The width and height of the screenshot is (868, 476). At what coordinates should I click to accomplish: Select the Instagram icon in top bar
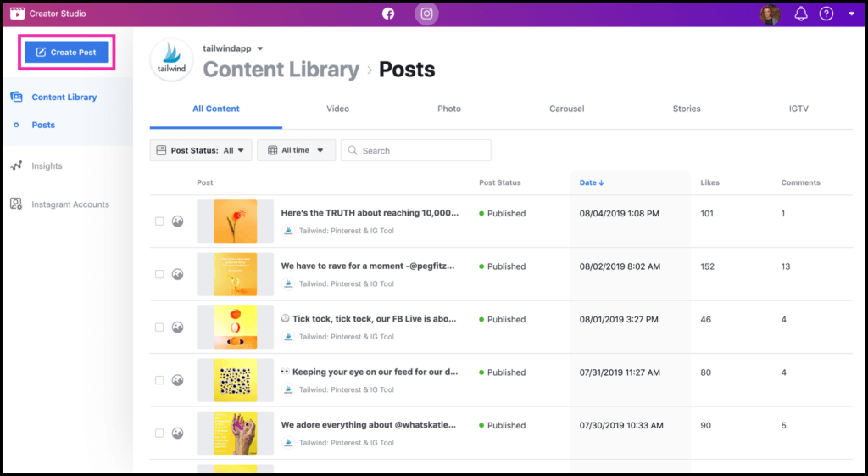tap(427, 14)
